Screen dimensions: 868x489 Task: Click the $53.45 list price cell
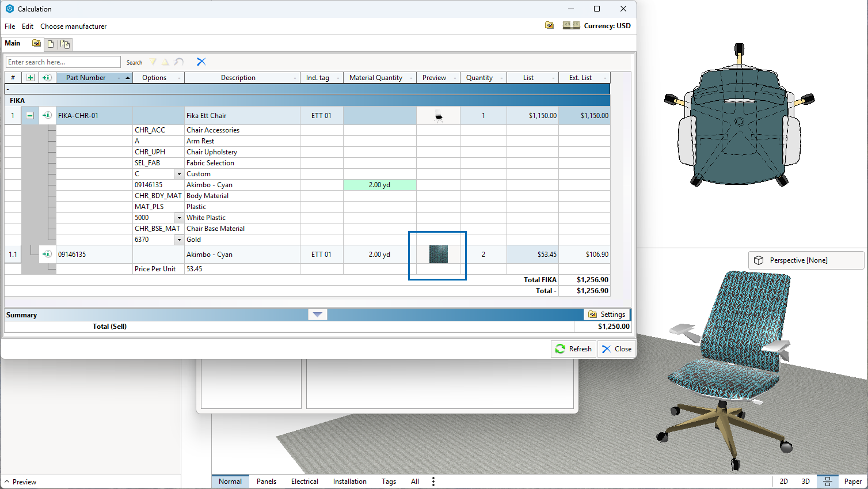click(532, 254)
